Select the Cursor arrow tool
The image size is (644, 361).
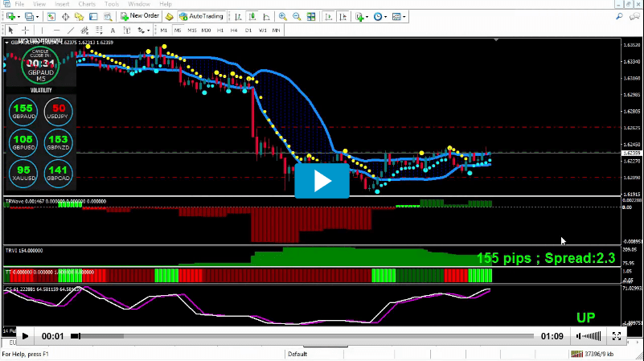point(10,30)
